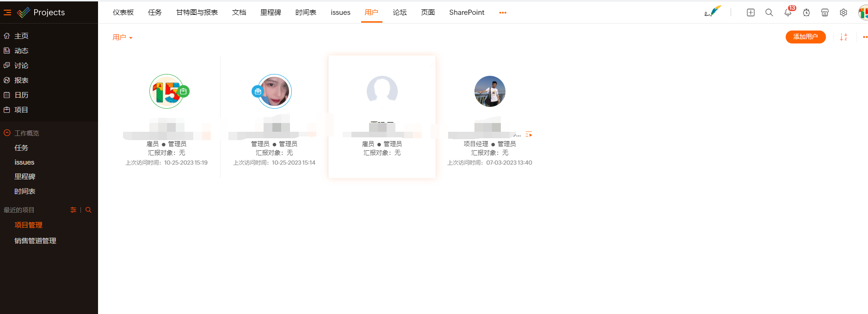Select the man photo user avatar
This screenshot has width=868, height=314.
(490, 92)
